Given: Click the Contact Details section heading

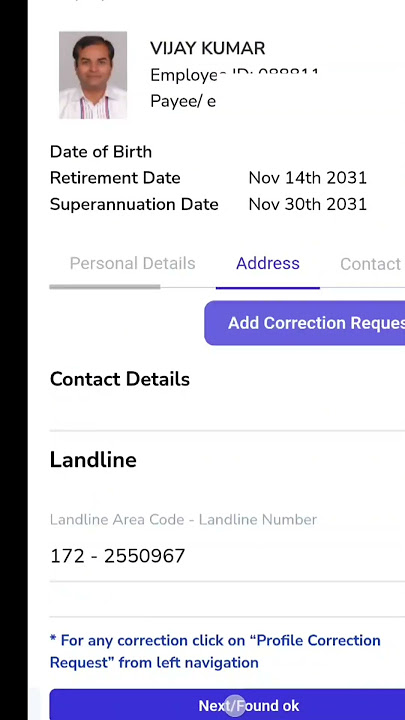Looking at the screenshot, I should pyautogui.click(x=119, y=379).
